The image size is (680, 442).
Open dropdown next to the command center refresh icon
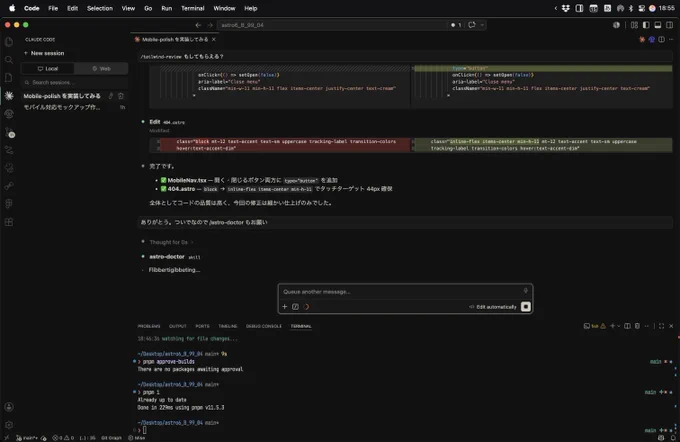pyautogui.click(x=481, y=25)
